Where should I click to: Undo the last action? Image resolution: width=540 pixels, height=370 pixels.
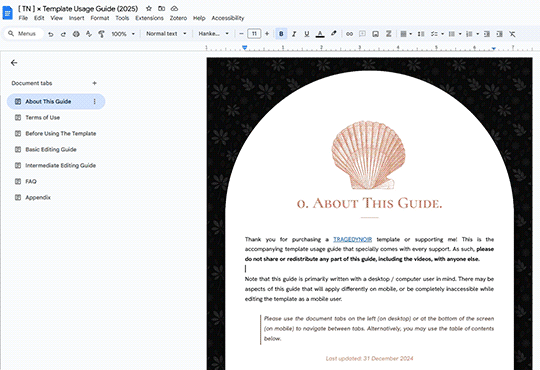click(51, 34)
